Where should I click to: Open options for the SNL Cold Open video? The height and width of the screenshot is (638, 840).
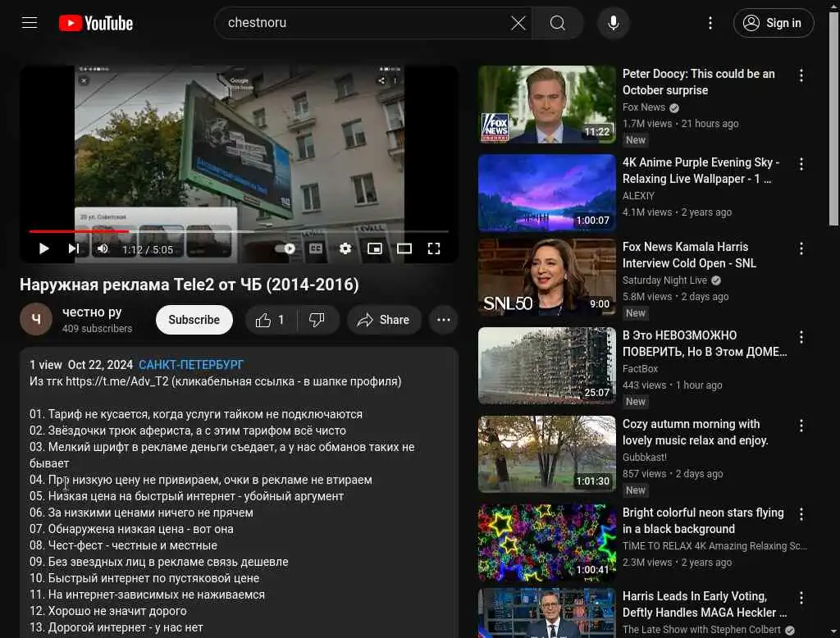coord(801,248)
